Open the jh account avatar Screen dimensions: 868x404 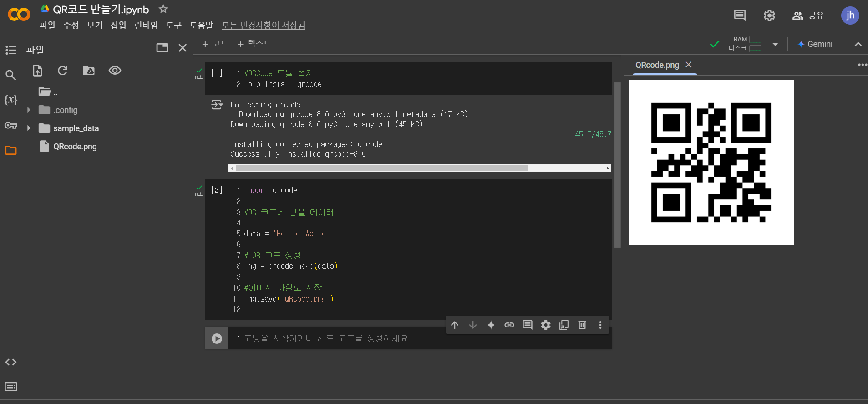(850, 15)
